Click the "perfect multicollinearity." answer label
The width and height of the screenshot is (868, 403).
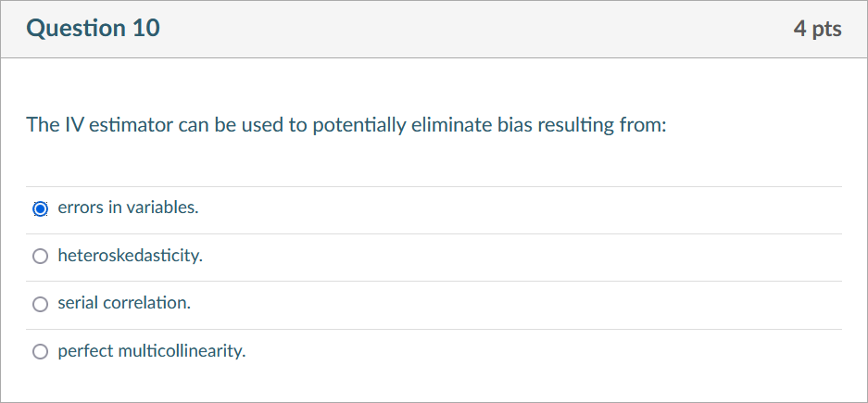tap(152, 351)
